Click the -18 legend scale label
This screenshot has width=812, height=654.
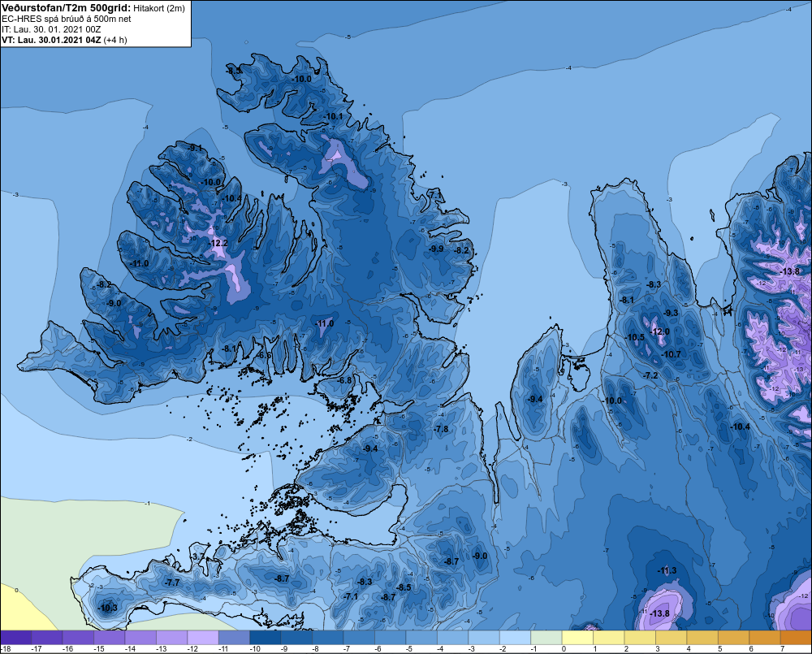[x=6, y=649]
